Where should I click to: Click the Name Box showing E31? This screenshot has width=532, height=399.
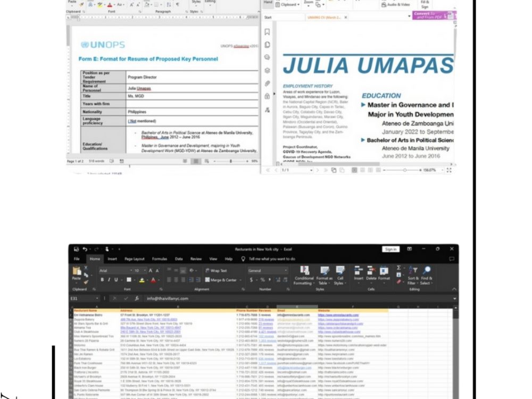(84, 298)
